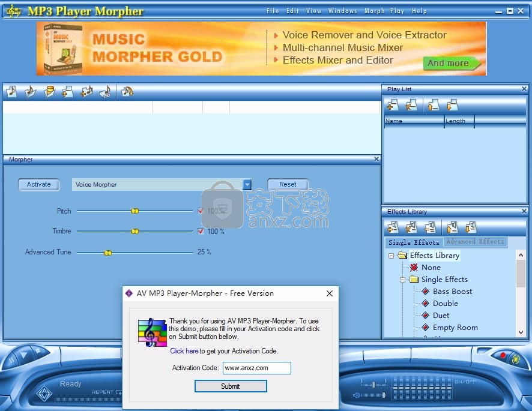Click the Timbre slider handle

[x=135, y=231]
